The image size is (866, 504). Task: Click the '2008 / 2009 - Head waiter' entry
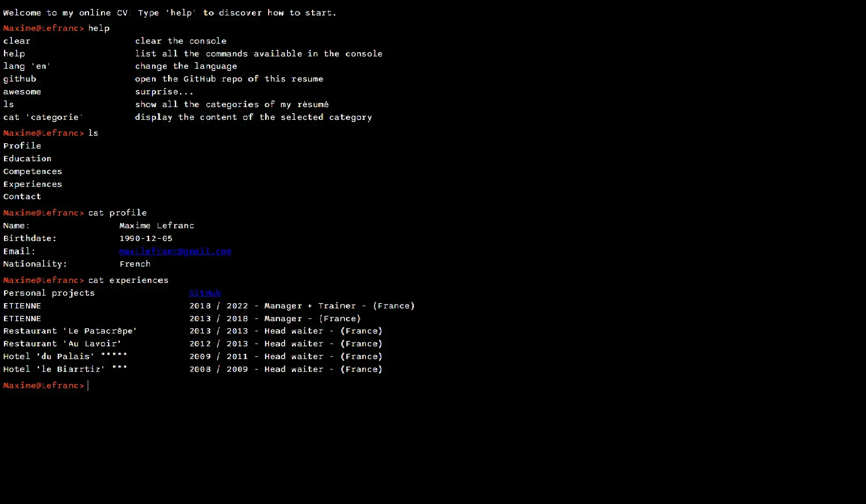(x=286, y=369)
